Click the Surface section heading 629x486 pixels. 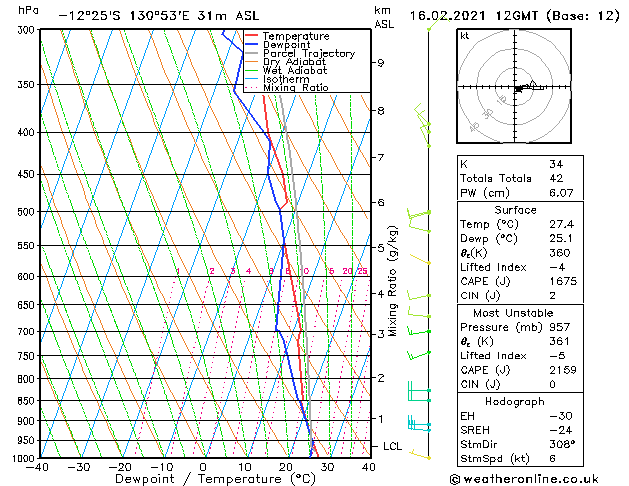click(515, 210)
